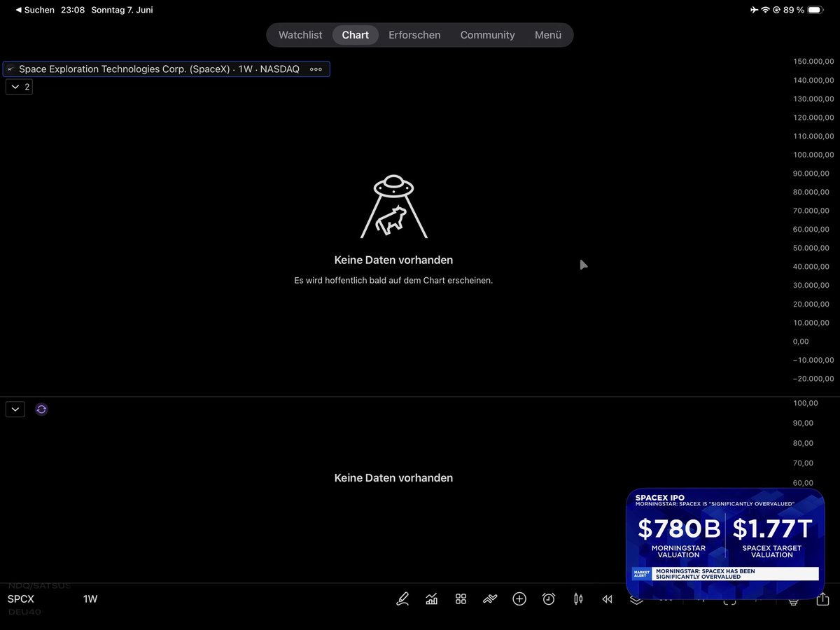This screenshot has height=630, width=840.
Task: Tap the 70,00 lower pane scale value
Action: pos(803,463)
